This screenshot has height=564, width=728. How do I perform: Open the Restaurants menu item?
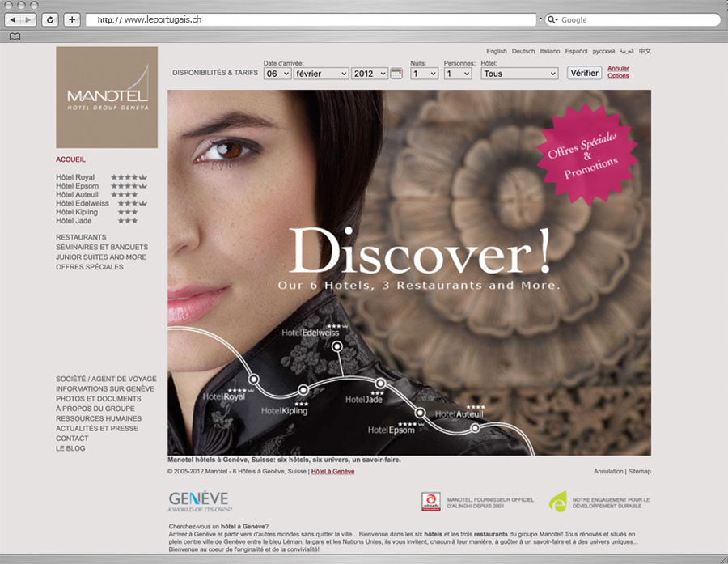coord(81,237)
